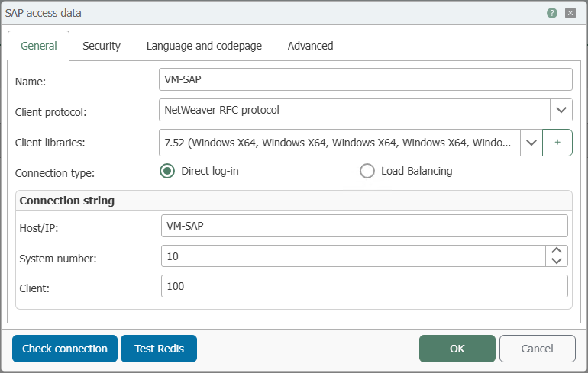Dismiss dialog with Cancel button
Viewport: 588px width, 373px height.
[537, 349]
